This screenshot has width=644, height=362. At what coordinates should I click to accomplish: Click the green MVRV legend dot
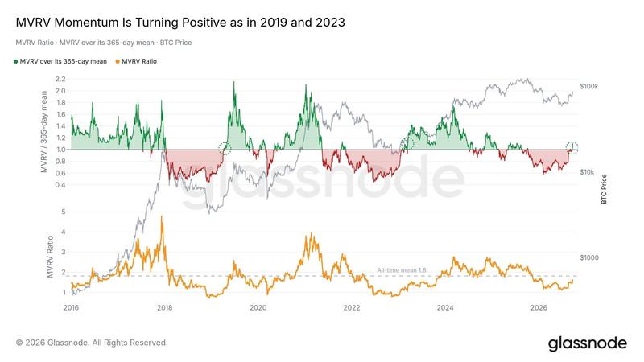16,62
